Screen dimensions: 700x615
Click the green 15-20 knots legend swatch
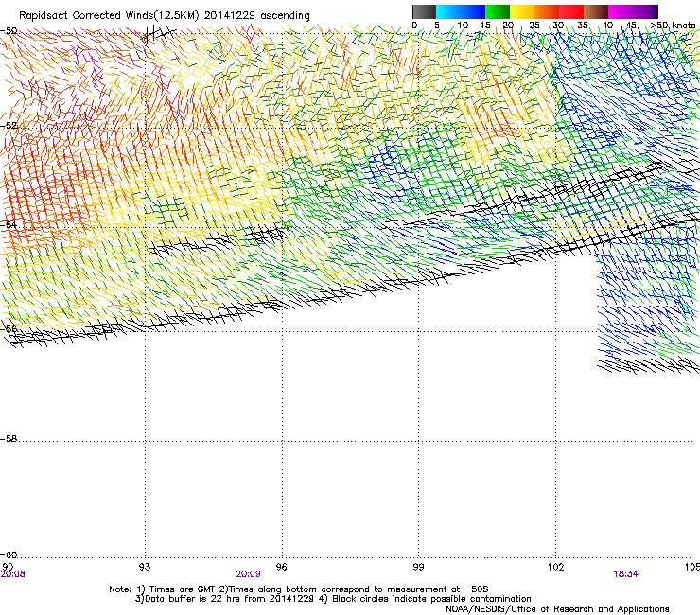click(x=498, y=11)
